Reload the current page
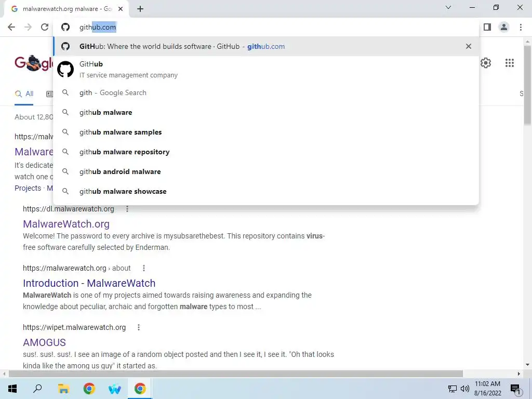The width and height of the screenshot is (532, 399). pos(45,27)
